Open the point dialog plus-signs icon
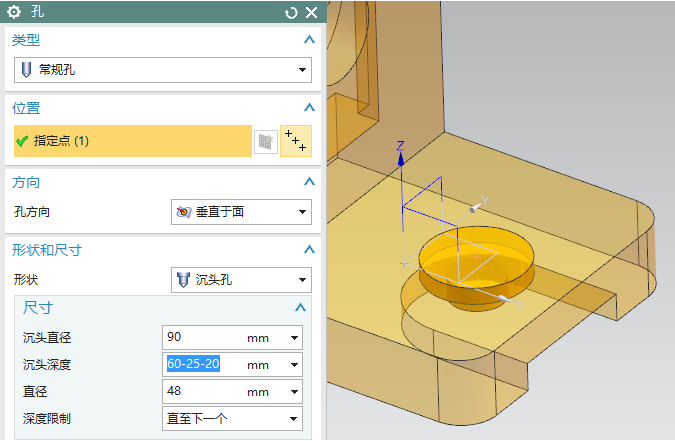The width and height of the screenshot is (675, 441). coord(295,141)
